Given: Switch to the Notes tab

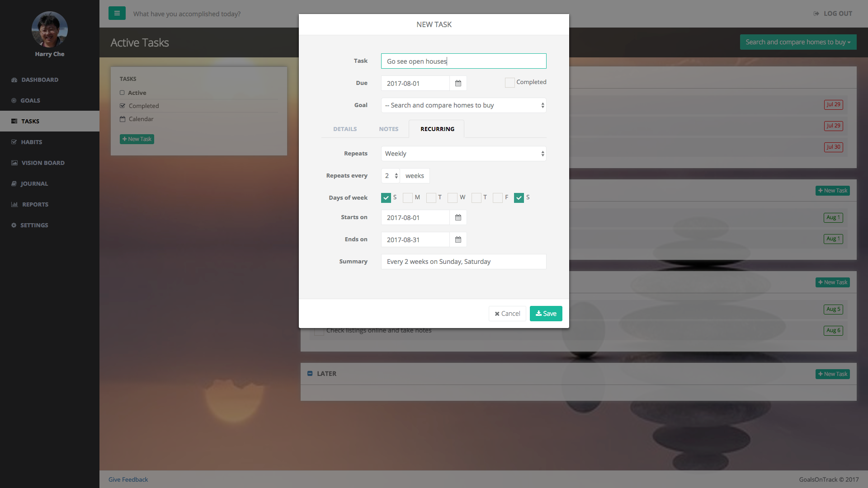Looking at the screenshot, I should tap(388, 129).
